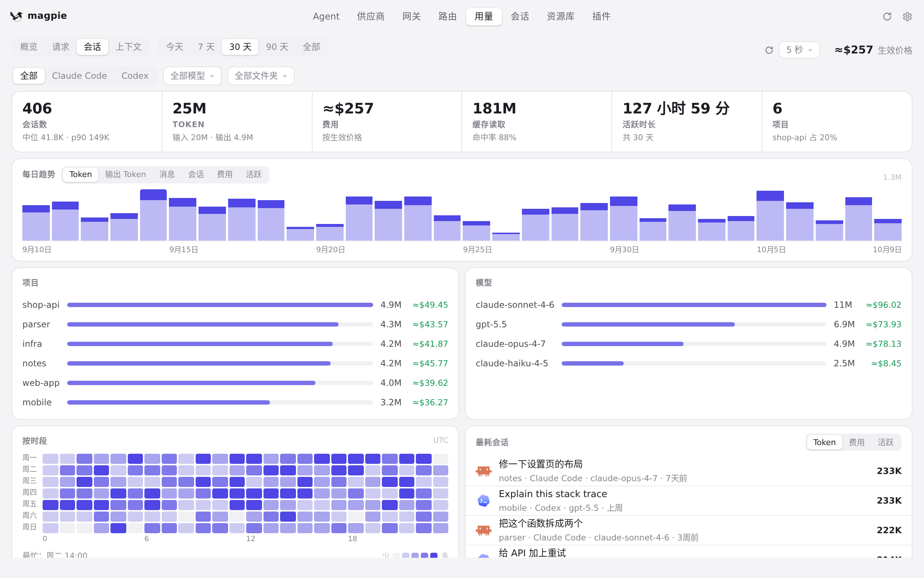Click the reload icon in the top navigation bar
Screen dimensions: 924x578
pos(887,17)
